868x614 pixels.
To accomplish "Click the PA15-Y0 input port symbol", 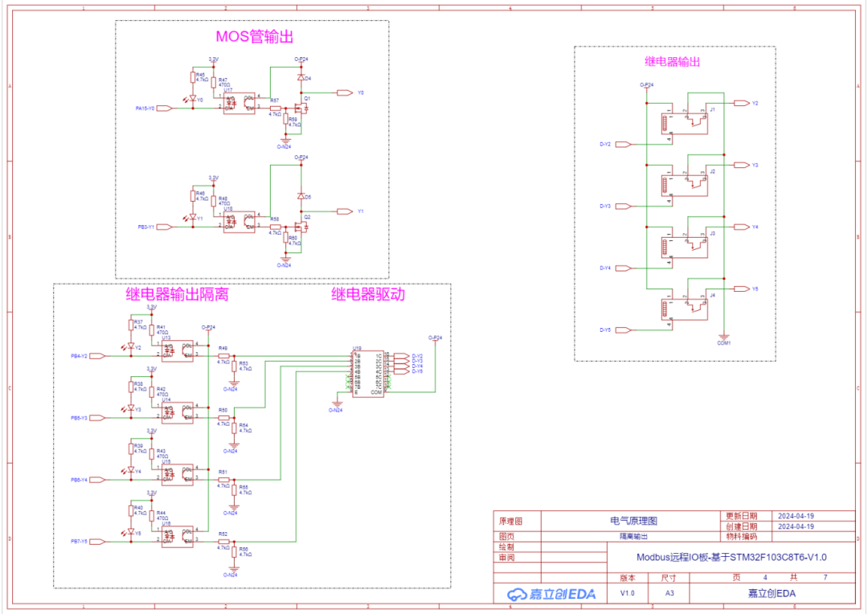I will [x=165, y=108].
